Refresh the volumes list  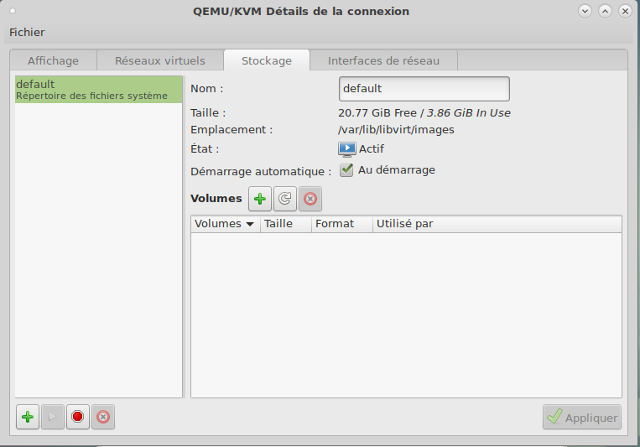(x=285, y=199)
